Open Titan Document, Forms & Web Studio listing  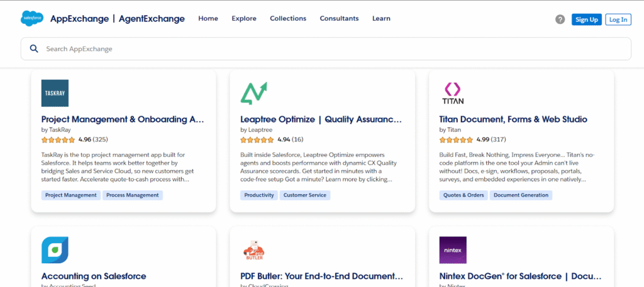tap(513, 119)
